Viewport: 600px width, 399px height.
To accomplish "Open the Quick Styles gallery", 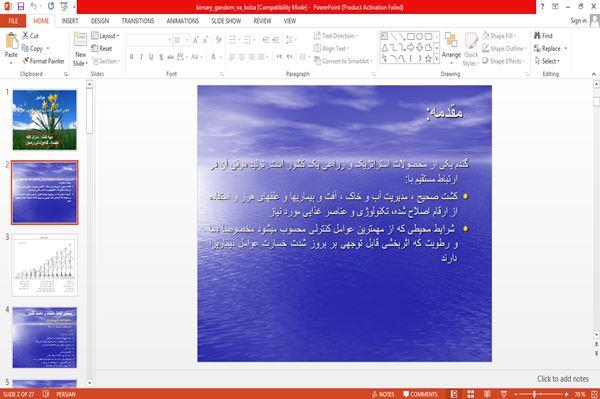I will click(x=471, y=50).
